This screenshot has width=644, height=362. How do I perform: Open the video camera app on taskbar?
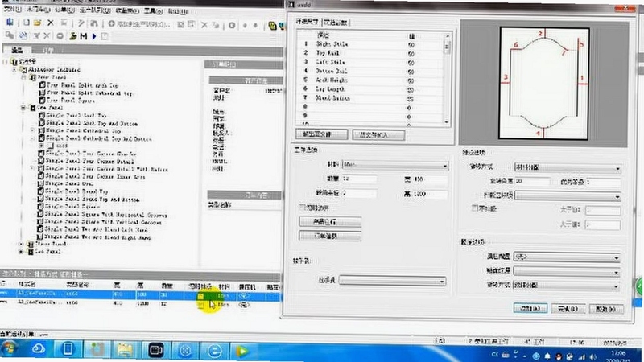[155, 350]
